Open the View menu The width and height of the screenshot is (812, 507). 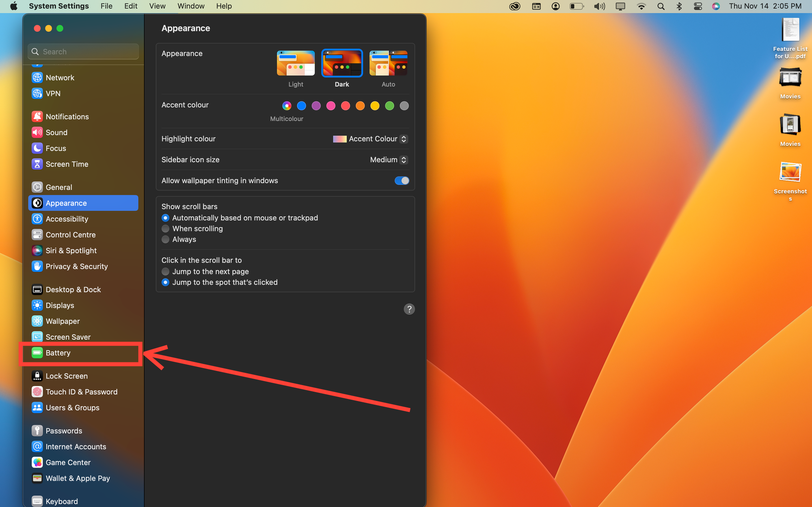[x=157, y=6]
